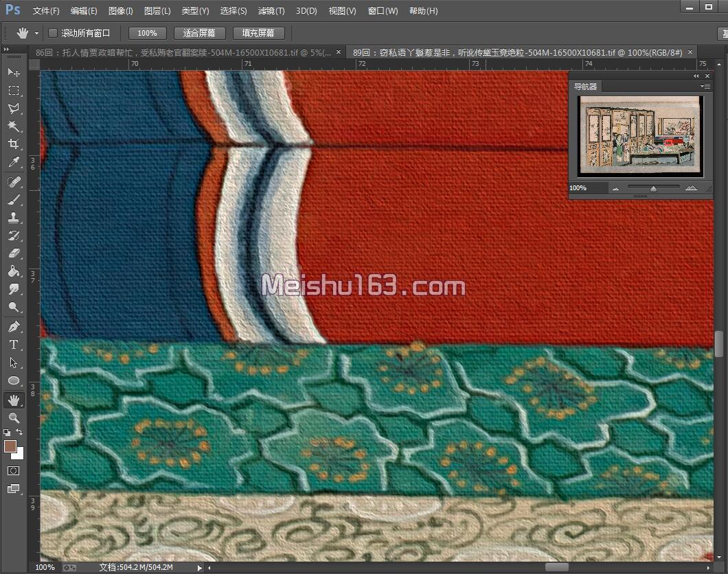
Task: Close the 89回 document tab
Action: click(x=690, y=52)
